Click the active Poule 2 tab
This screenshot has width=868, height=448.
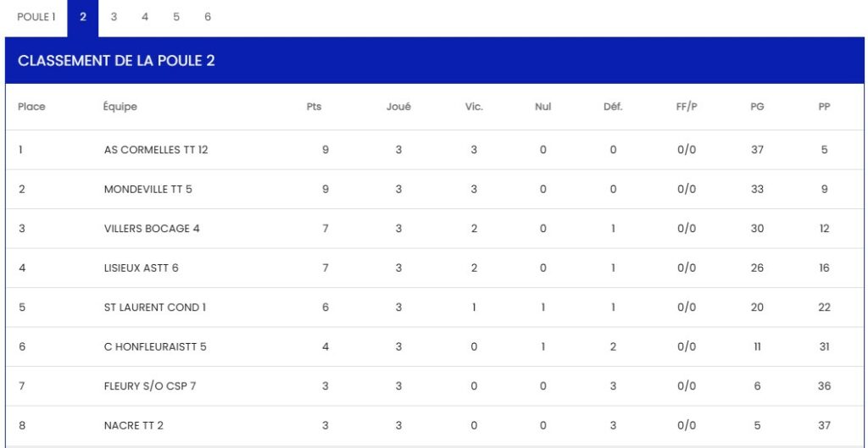83,17
